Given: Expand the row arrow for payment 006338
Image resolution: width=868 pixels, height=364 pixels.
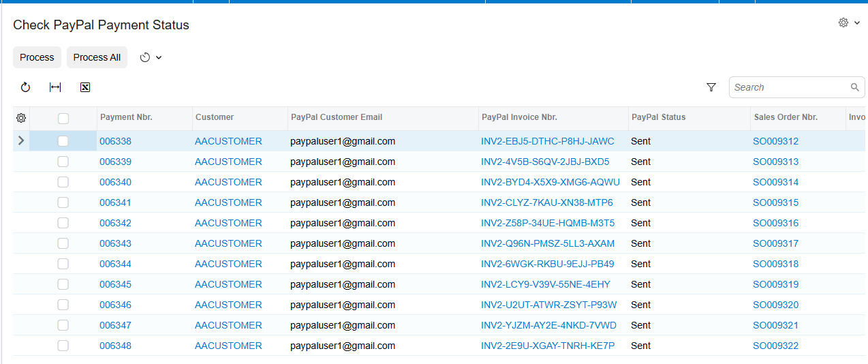Looking at the screenshot, I should [x=21, y=141].
